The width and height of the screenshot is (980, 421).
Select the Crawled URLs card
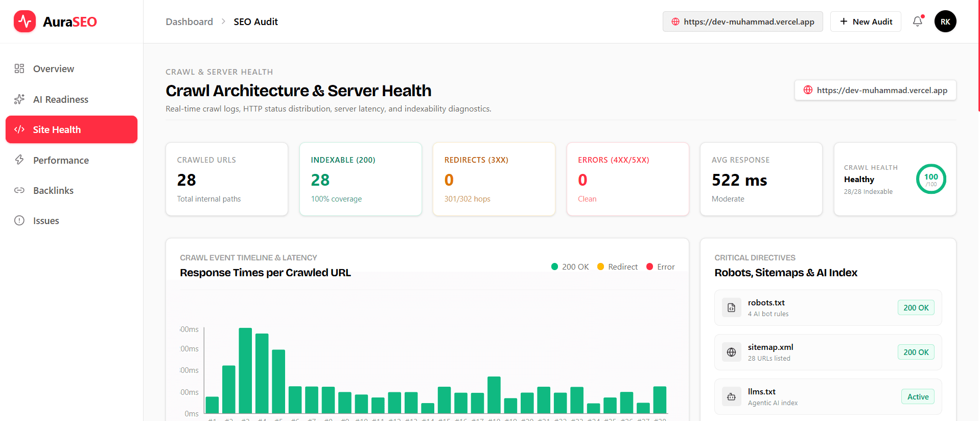[227, 179]
